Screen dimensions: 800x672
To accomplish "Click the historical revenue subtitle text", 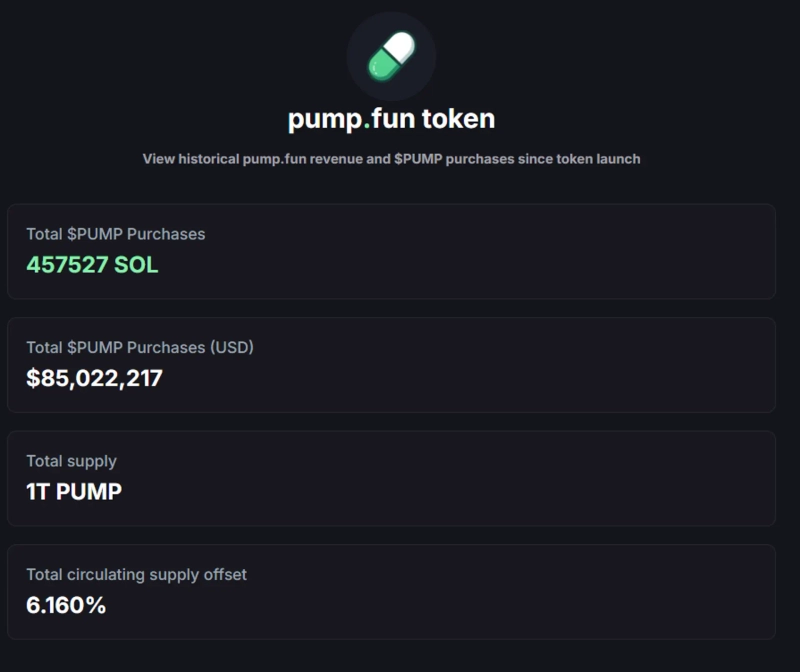I will (x=391, y=159).
